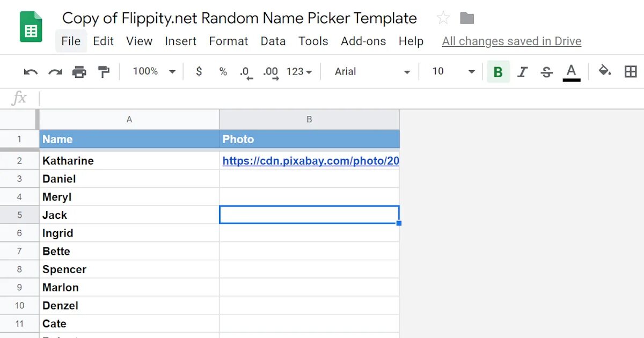The width and height of the screenshot is (644, 338).
Task: Toggle bold formatting
Action: pos(498,72)
